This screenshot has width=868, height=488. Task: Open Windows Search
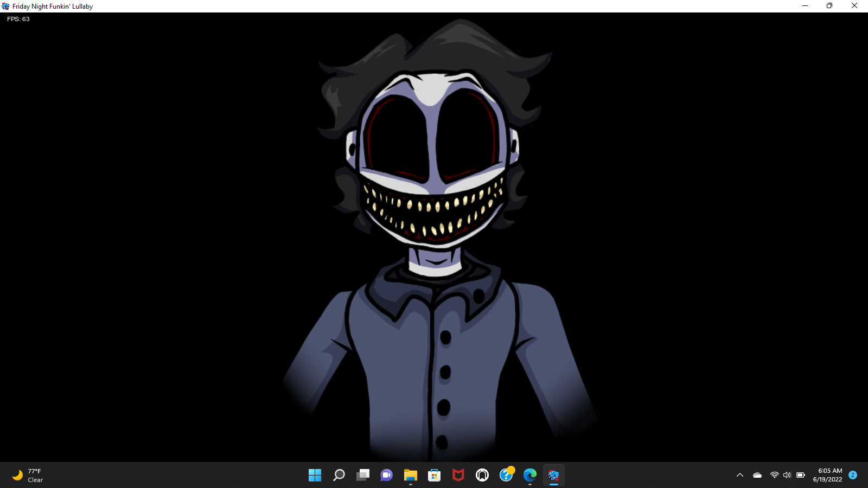click(339, 476)
